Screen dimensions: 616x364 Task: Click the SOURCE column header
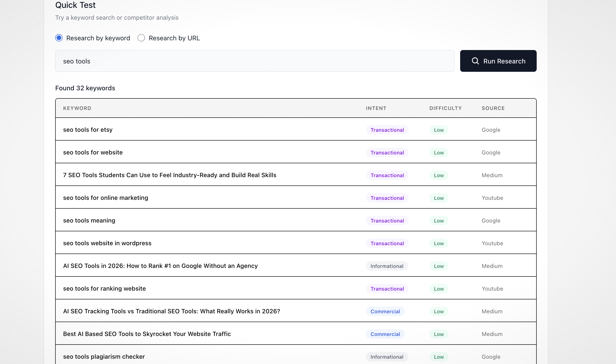point(493,108)
